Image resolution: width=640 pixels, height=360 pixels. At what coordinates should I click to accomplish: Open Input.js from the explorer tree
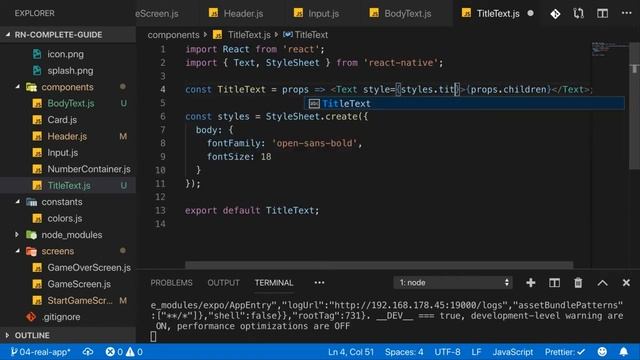62,153
